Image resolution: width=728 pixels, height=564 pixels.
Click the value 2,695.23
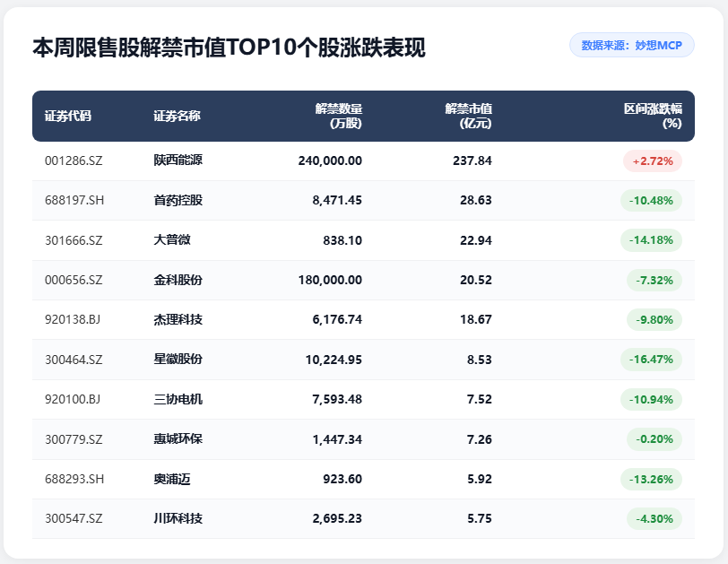[337, 518]
